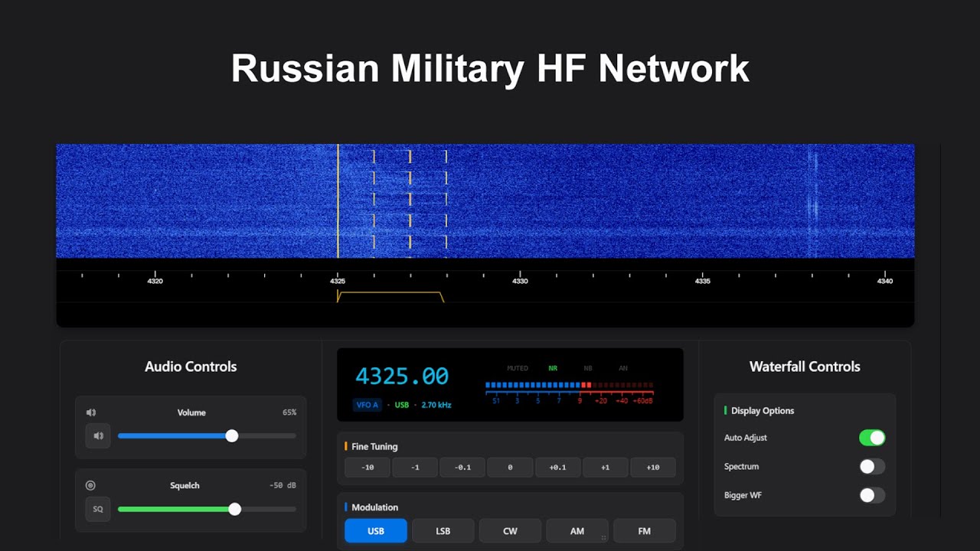Click the NB indicator
This screenshot has height=551, width=980.
tap(588, 368)
